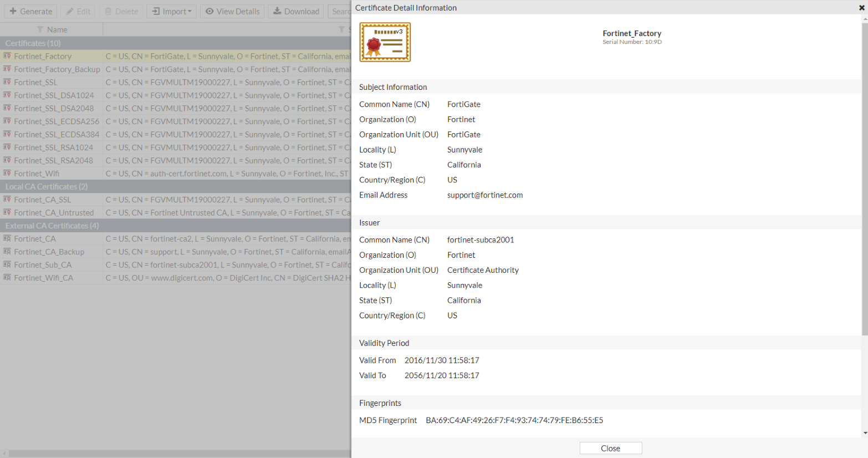868x458 pixels.
Task: Click the Fortinet_Wifi_CA external CA icon
Action: pyautogui.click(x=7, y=277)
